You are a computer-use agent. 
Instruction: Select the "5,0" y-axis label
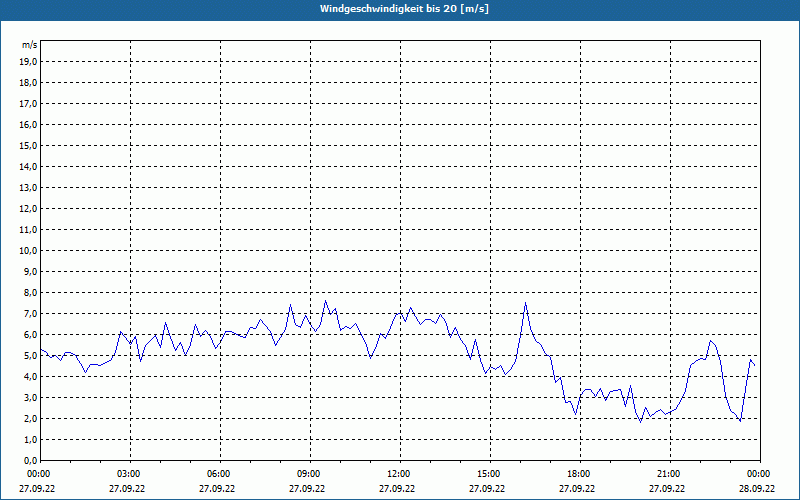(x=31, y=356)
